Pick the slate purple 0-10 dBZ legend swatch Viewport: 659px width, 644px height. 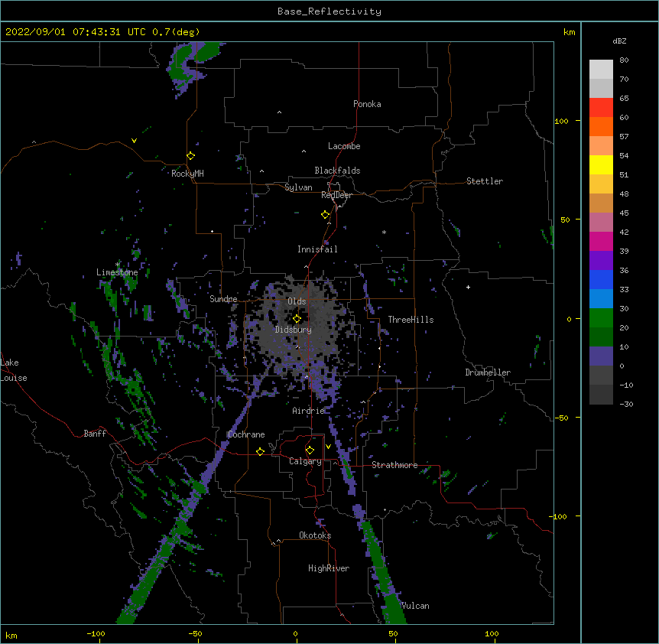tap(601, 356)
